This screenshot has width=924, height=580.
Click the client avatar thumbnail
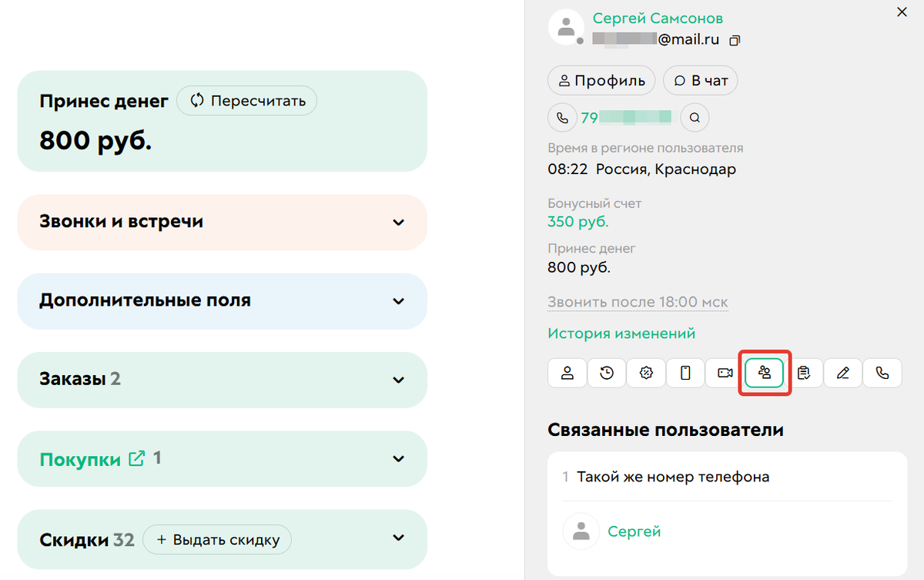click(566, 28)
